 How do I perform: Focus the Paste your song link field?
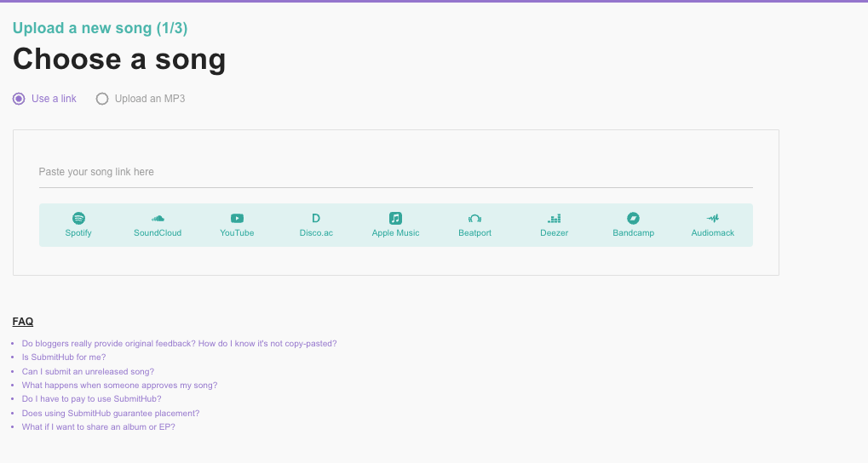click(x=396, y=172)
